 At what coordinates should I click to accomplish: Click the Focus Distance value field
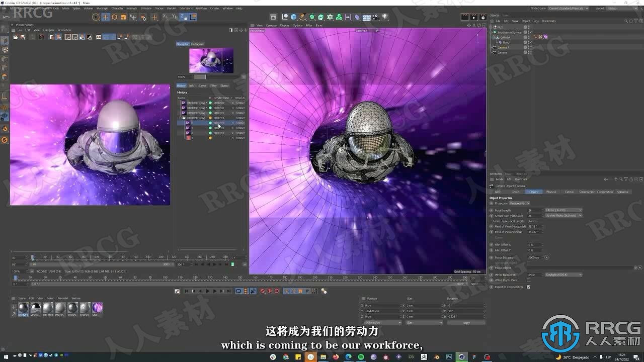pyautogui.click(x=535, y=257)
